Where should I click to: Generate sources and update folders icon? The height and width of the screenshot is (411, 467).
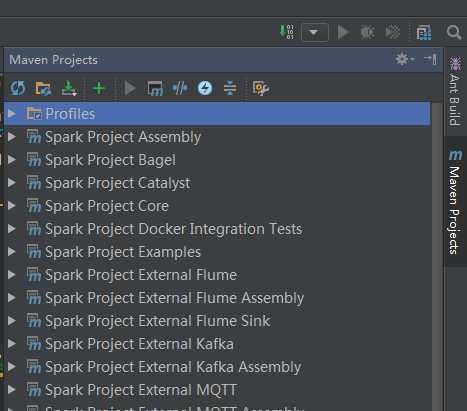coord(43,88)
